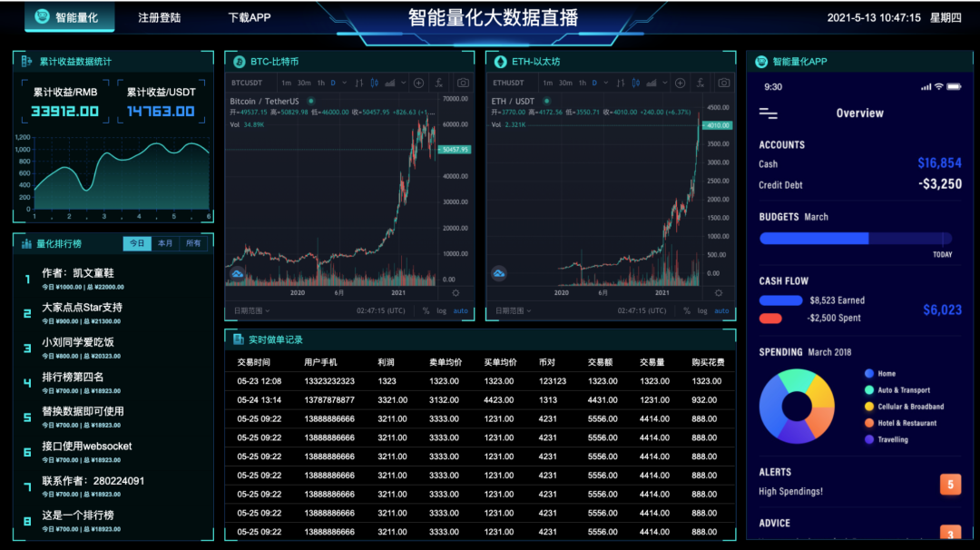Toggle the Bitcoin / TetherUS market status dot
Viewport: 980px width, 550px height.
click(x=310, y=101)
